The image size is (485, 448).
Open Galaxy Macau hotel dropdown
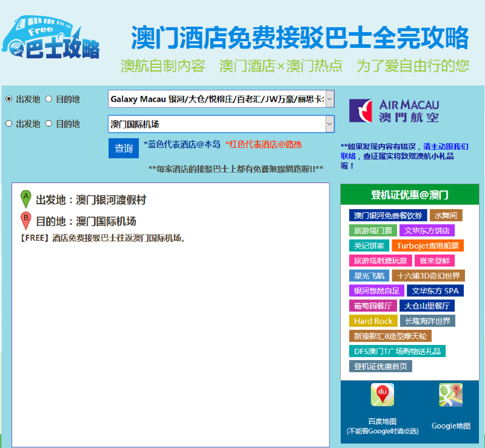pos(221,99)
